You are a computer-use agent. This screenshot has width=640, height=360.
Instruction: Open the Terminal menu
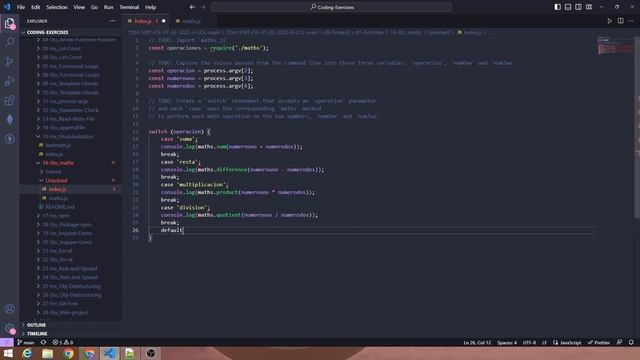coord(129,7)
